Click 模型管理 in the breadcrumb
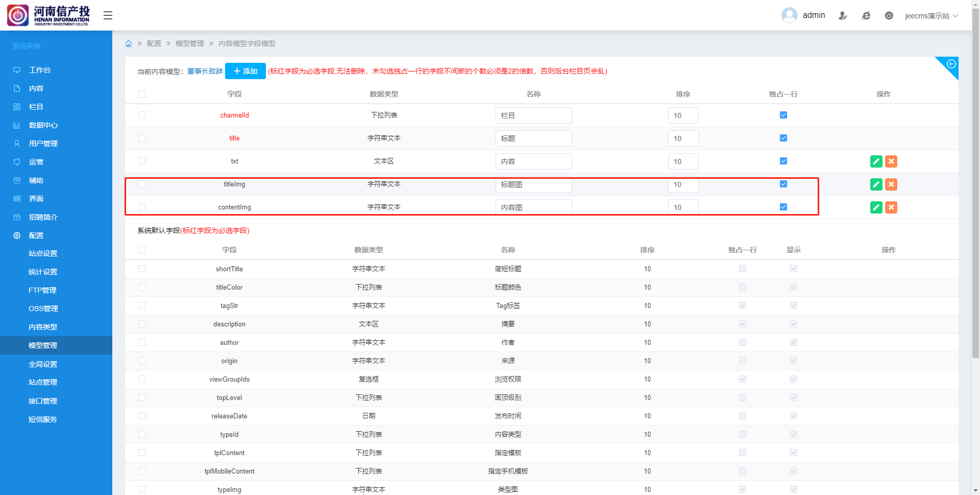Screen dimensions: 980x495 point(190,43)
